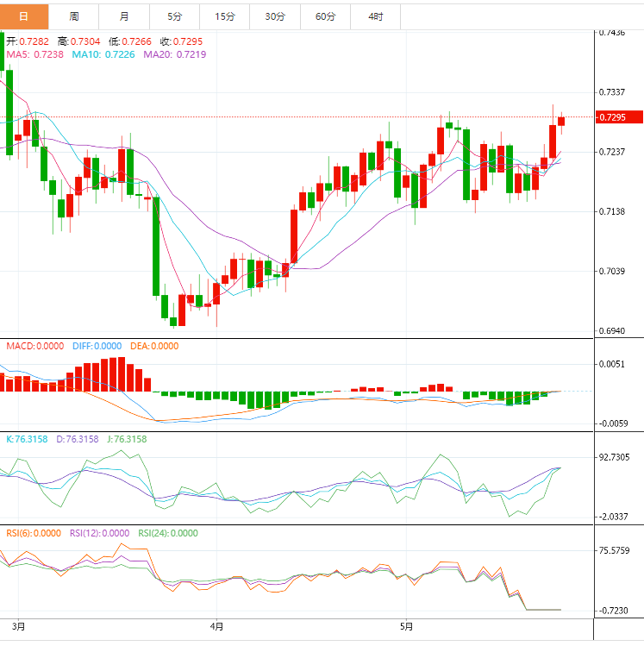Open the 60分 timeframe tab
This screenshot has width=644, height=646.
pyautogui.click(x=326, y=16)
